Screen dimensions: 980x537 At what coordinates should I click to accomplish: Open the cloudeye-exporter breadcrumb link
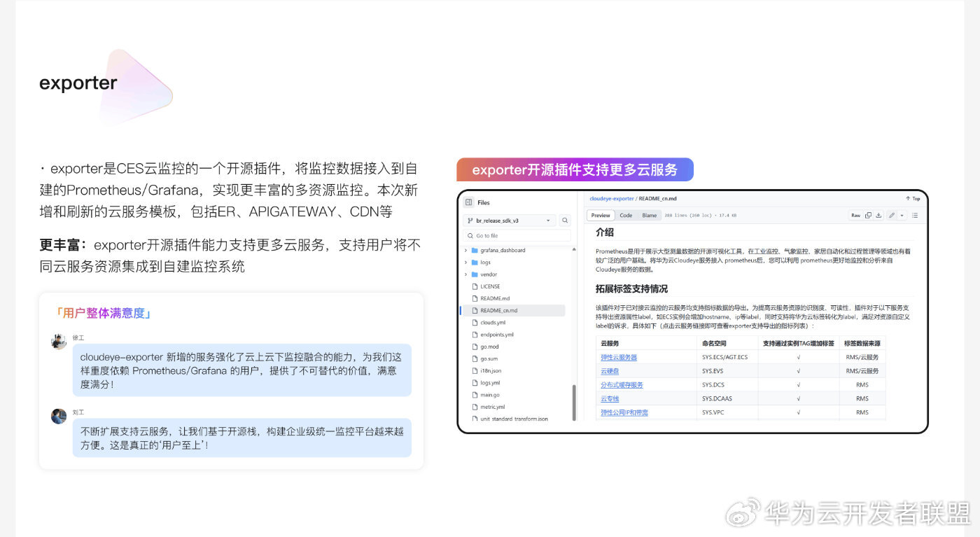click(612, 199)
